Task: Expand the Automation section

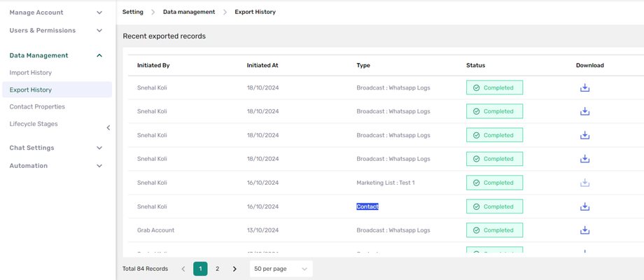Action: 99,166
